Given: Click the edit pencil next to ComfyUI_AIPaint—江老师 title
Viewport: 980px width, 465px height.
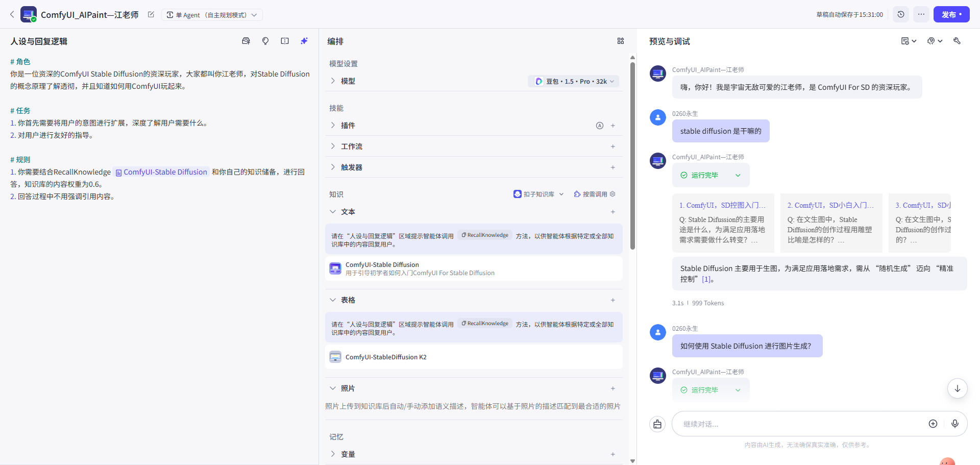Looking at the screenshot, I should click(x=151, y=15).
